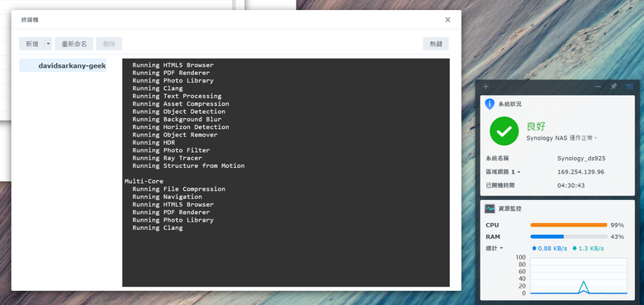The height and width of the screenshot is (305, 644).
Task: Click the Running Background Blur line
Action: click(177, 119)
